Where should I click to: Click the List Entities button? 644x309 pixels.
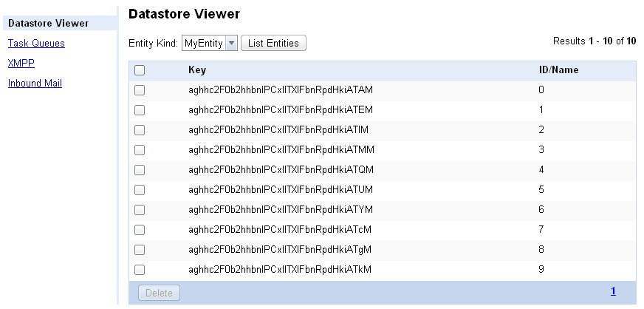click(x=273, y=43)
